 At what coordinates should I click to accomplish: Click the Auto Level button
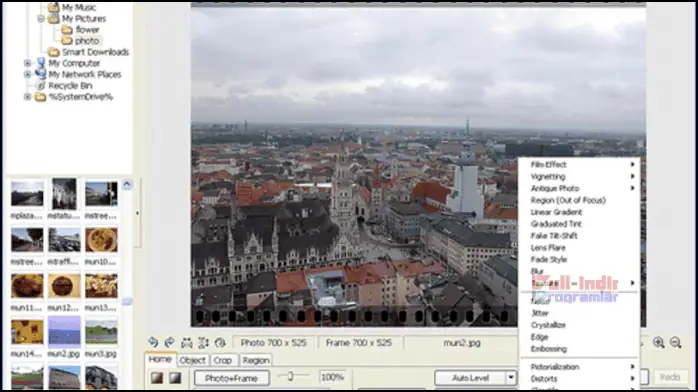point(471,378)
